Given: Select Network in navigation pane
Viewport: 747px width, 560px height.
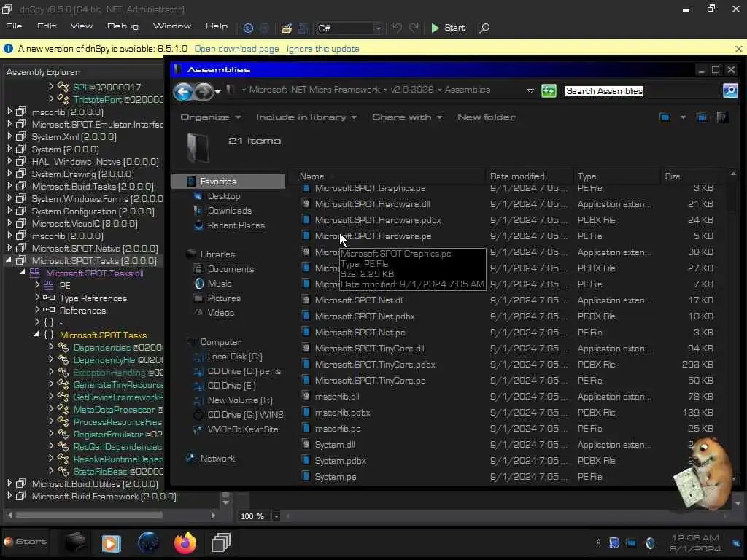Looking at the screenshot, I should point(217,459).
